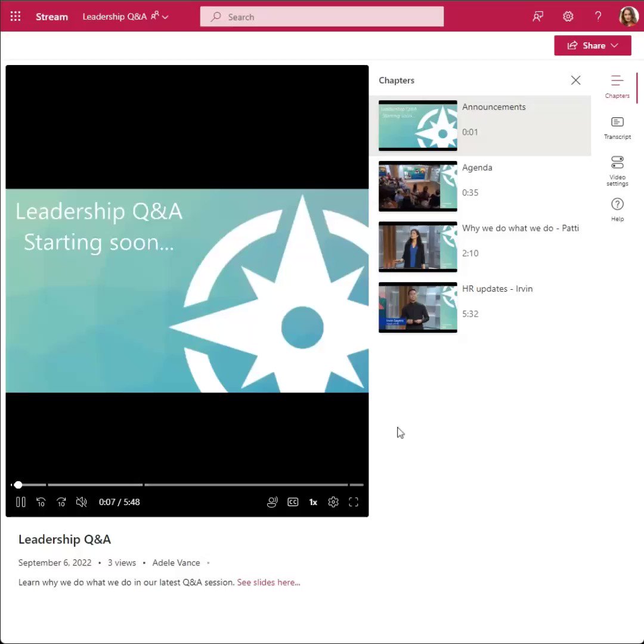
Task: Open the Microsoft 365 app launcher grid
Action: pyautogui.click(x=15, y=16)
